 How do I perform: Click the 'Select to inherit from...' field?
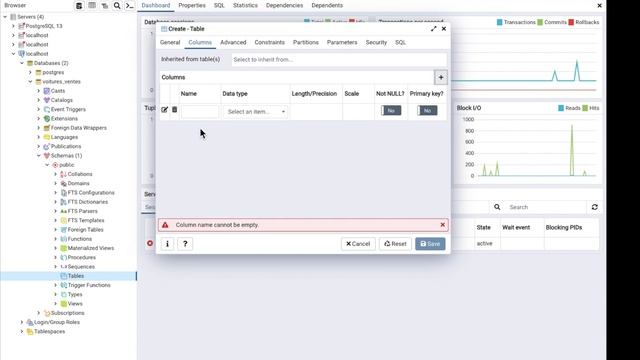pos(339,60)
